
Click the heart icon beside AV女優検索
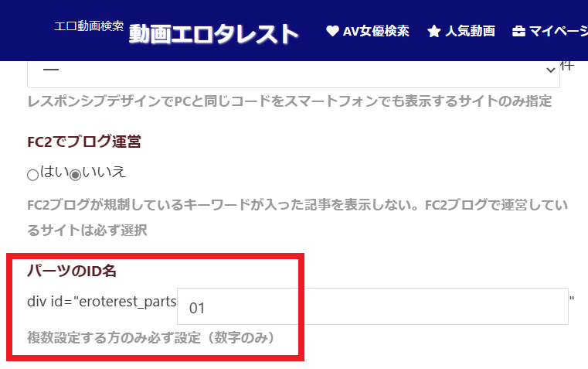(333, 32)
